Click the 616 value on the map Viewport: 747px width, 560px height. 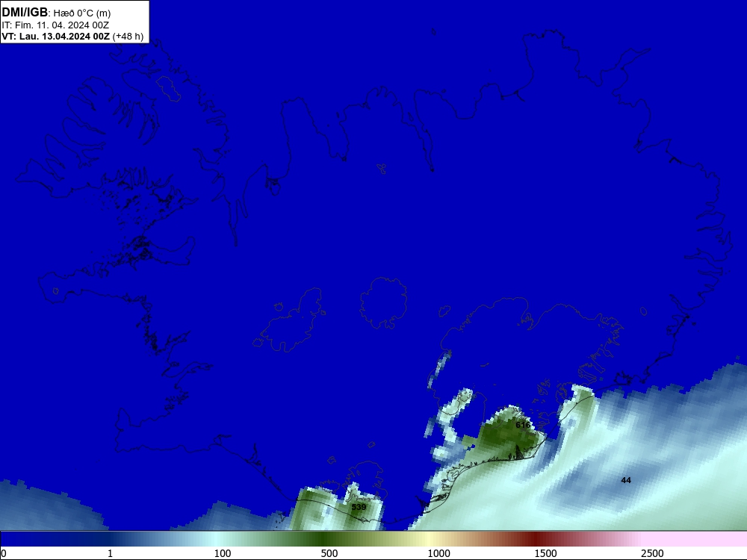(x=523, y=425)
